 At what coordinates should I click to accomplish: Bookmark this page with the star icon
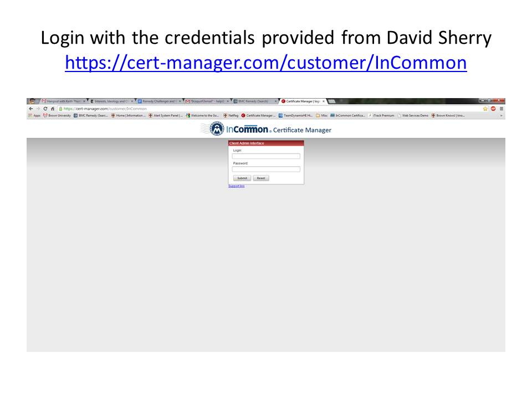pos(485,109)
